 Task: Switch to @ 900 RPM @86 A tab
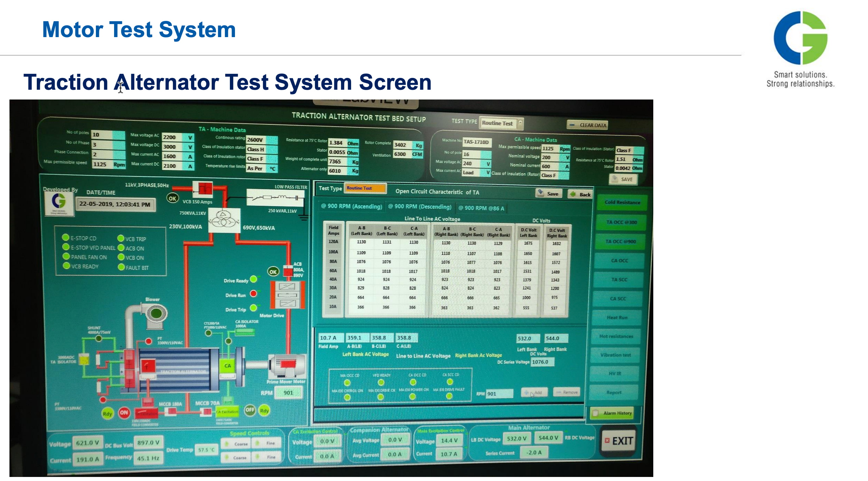[x=481, y=208]
